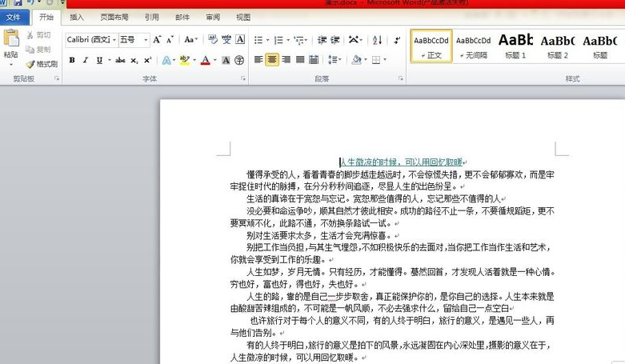Screen dimensions: 625x364
Task: Open the File tab
Action: tap(14, 17)
